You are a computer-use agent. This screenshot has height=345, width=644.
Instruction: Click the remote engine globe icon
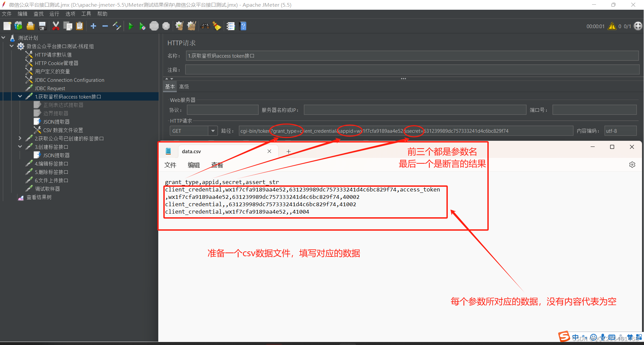click(638, 26)
